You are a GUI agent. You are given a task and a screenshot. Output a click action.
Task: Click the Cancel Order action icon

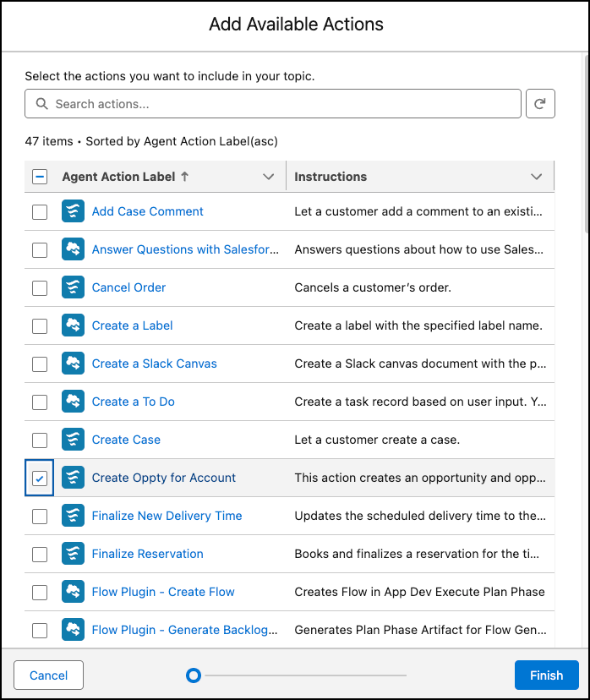point(73,287)
